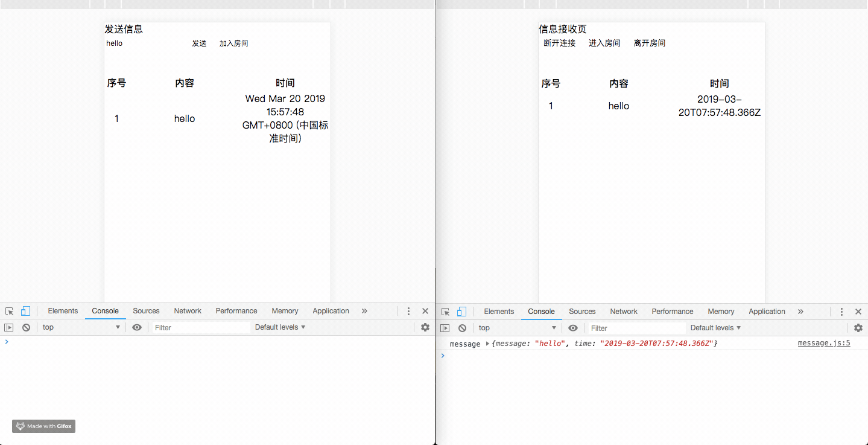Image resolution: width=868 pixels, height=445 pixels.
Task: Click the 离开房间 leave room button
Action: (x=649, y=43)
